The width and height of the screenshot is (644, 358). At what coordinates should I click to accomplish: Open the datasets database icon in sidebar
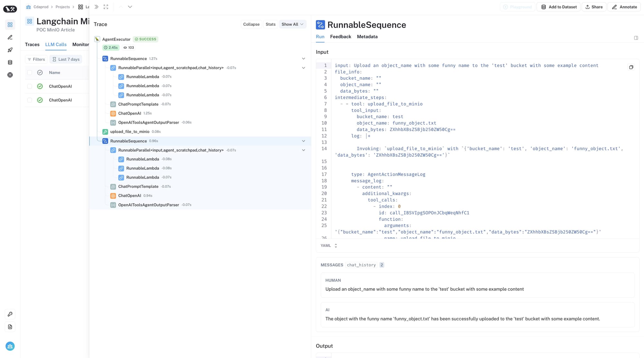tap(10, 62)
